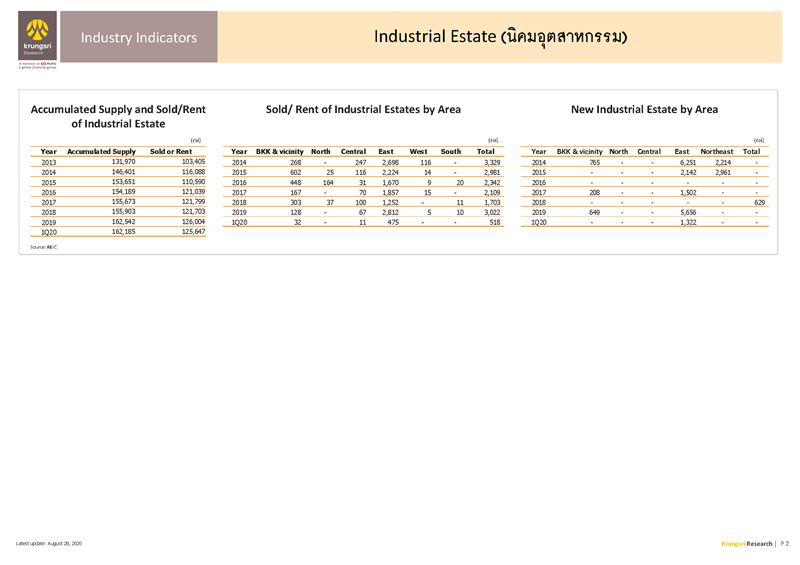Click the Krungsri Research page number footer

(x=755, y=543)
